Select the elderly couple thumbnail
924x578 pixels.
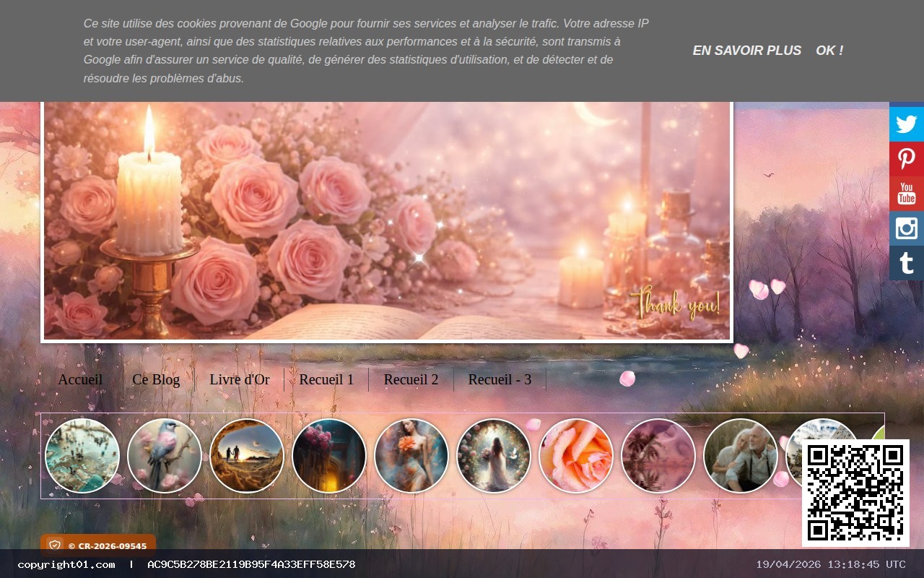740,456
